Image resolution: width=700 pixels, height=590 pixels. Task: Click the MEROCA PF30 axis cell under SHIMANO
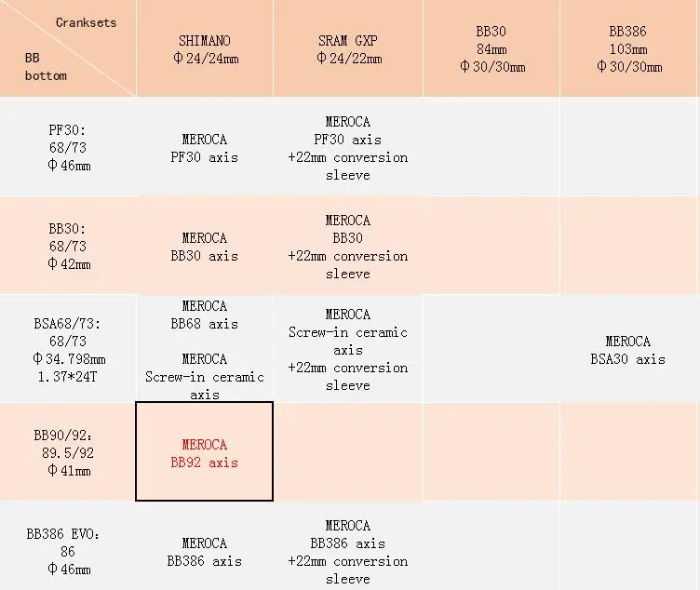click(x=205, y=147)
